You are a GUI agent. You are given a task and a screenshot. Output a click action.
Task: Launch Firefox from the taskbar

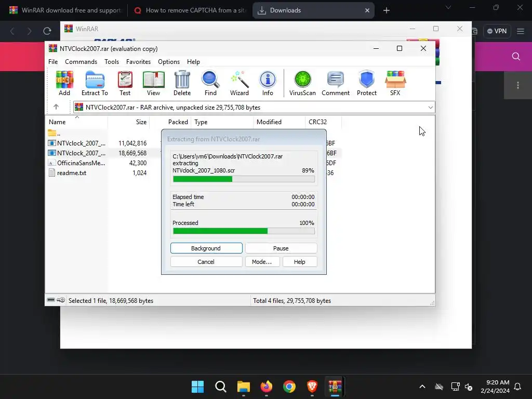tap(267, 387)
